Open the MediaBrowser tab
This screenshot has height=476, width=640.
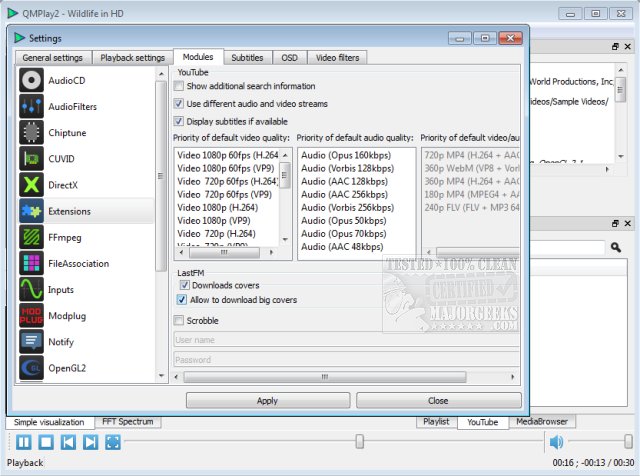click(542, 422)
